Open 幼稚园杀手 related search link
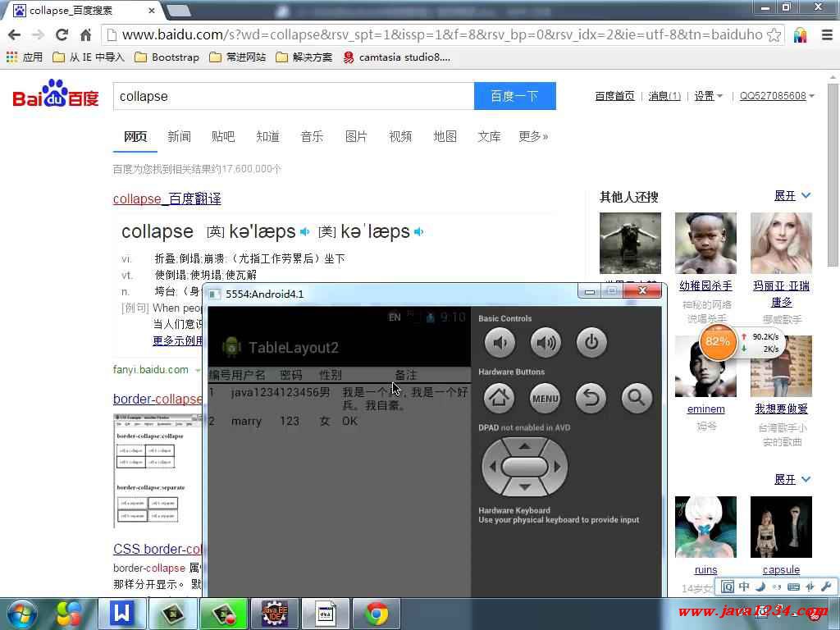The width and height of the screenshot is (840, 630). (705, 285)
